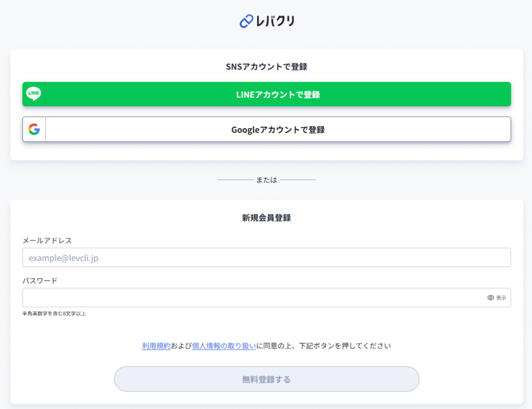
Task: Click the 無料登録する button
Action: coord(267,379)
